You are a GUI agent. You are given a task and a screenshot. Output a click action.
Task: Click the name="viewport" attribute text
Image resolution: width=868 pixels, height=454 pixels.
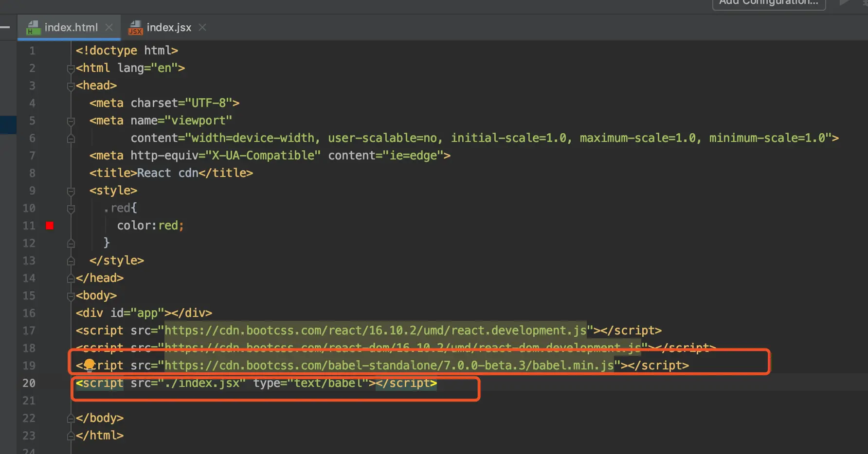point(181,121)
